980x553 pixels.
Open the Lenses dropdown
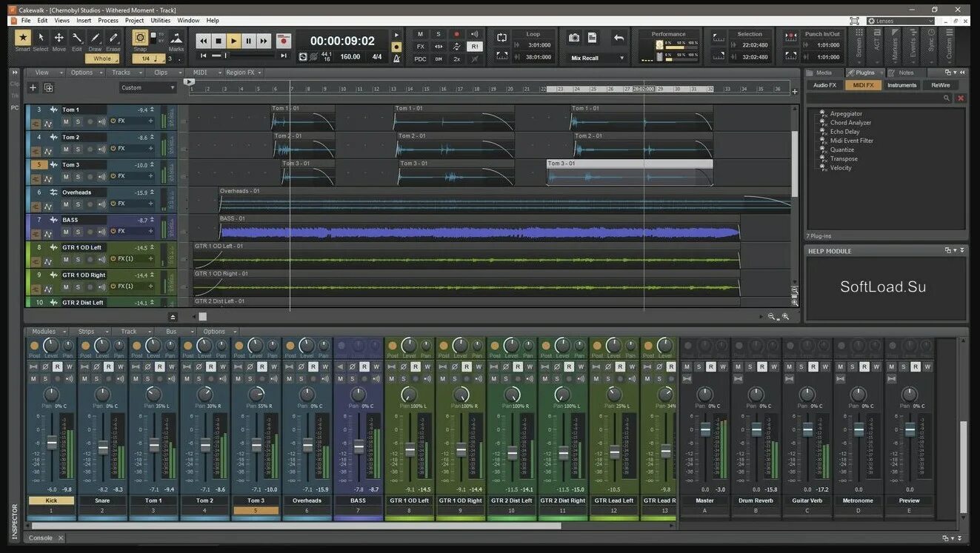[900, 21]
